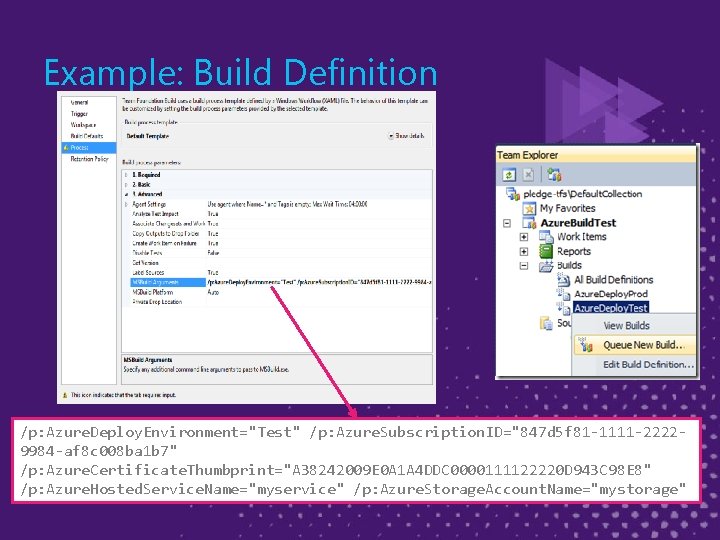Click the server icon beside pledge-tfs\DefaultCollection
The image size is (720, 540).
[x=512, y=194]
